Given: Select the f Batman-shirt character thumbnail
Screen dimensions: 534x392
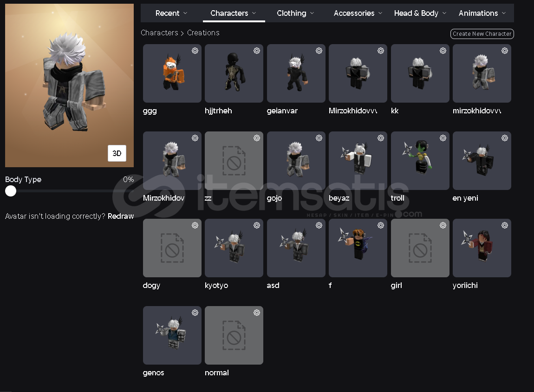Looking at the screenshot, I should point(358,248).
